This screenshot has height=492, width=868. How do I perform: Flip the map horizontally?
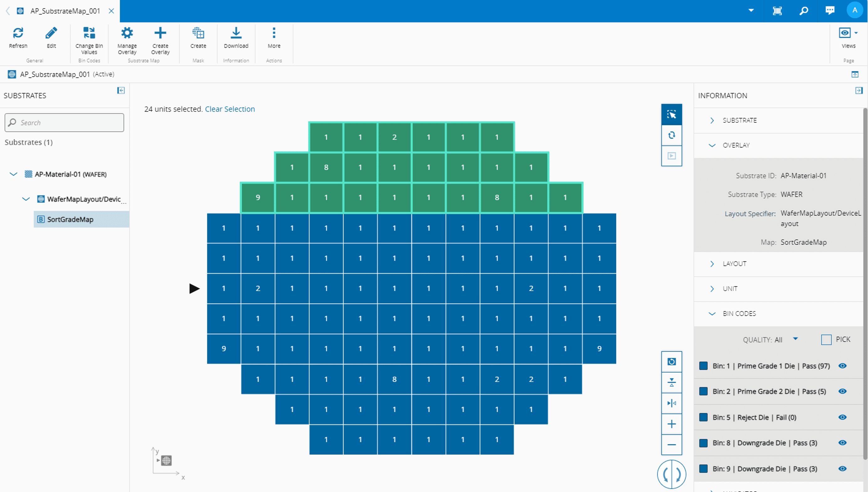671,403
